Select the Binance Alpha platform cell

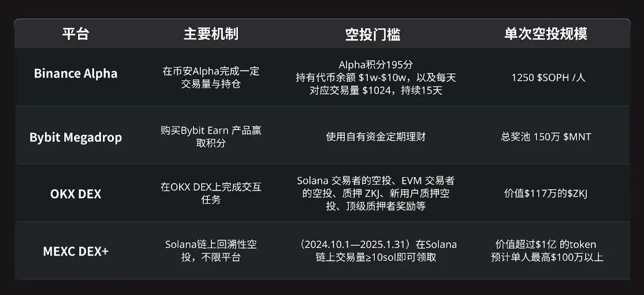point(76,73)
